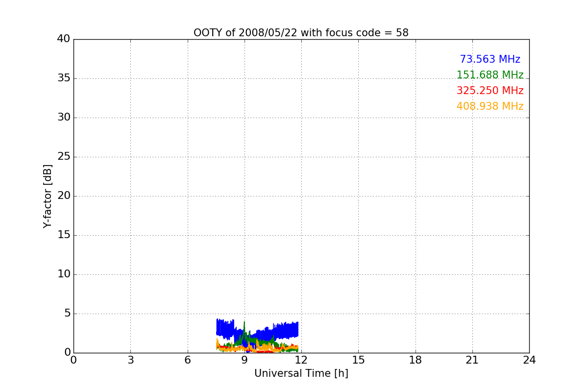Select the 325.250 MHz legend label

[490, 91]
